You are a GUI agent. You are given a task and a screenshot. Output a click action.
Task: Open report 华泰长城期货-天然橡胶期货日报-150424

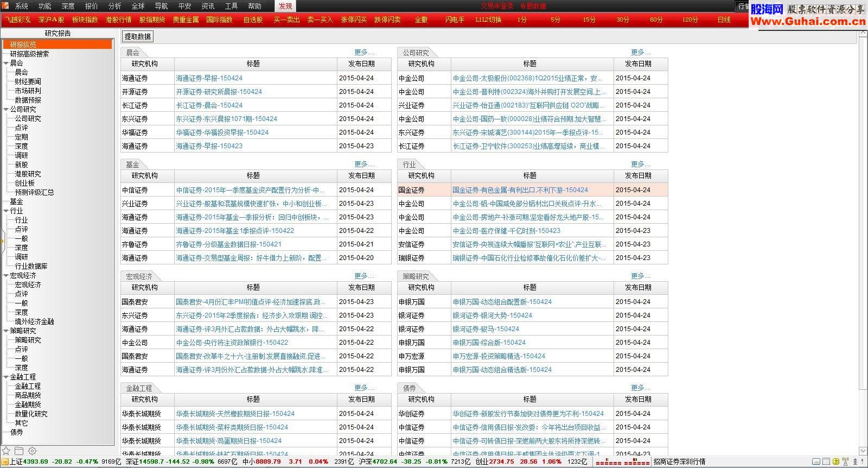pyautogui.click(x=235, y=414)
